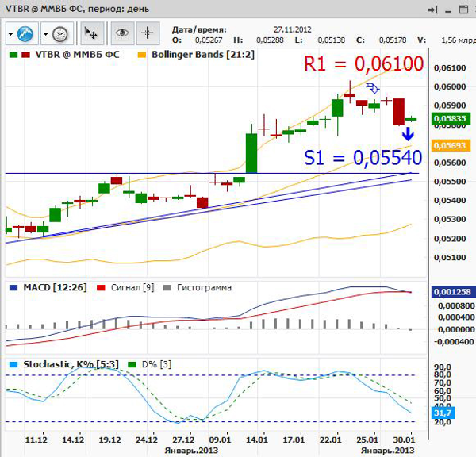The height and width of the screenshot is (457, 476).
Task: Click the 0,05100 price axis label
Action: [x=450, y=258]
